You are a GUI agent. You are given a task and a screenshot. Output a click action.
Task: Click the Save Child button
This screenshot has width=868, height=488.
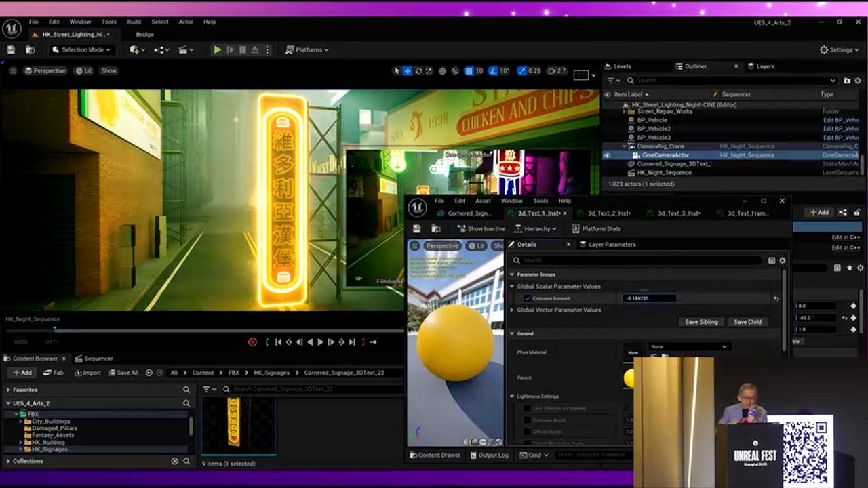pos(747,322)
